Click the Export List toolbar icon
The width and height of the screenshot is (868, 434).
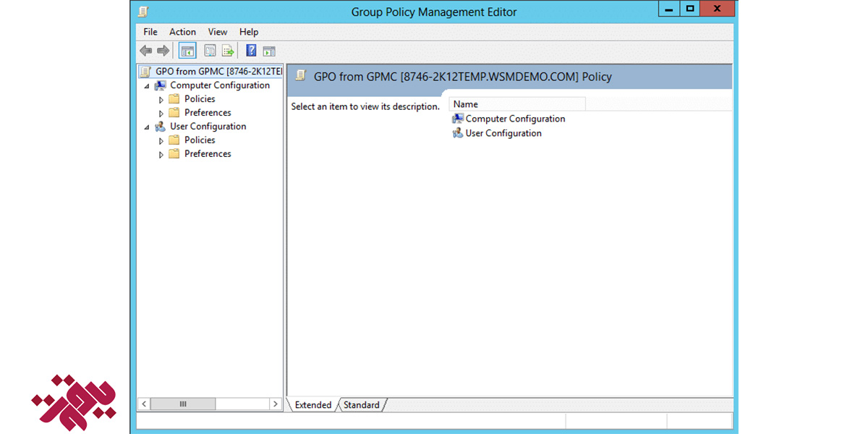[x=228, y=51]
